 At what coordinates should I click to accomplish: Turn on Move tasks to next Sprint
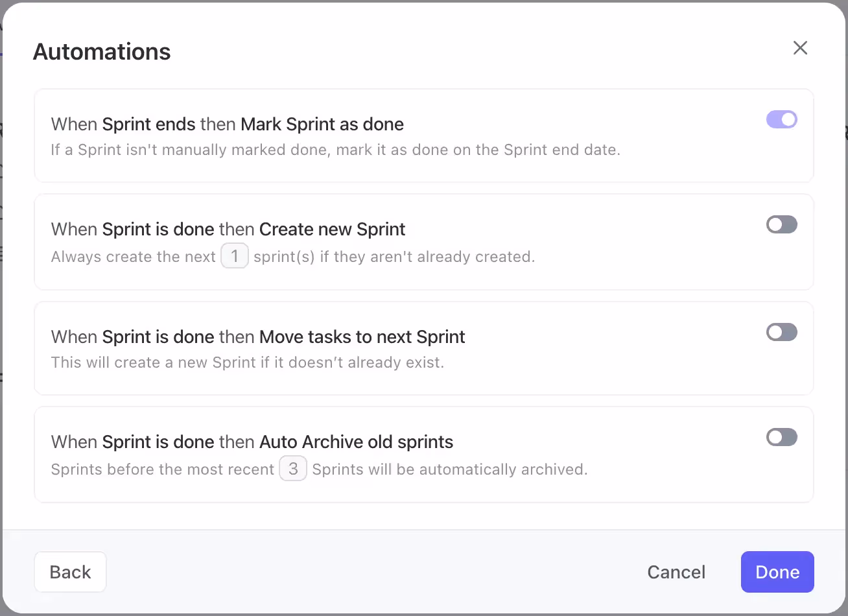click(781, 332)
